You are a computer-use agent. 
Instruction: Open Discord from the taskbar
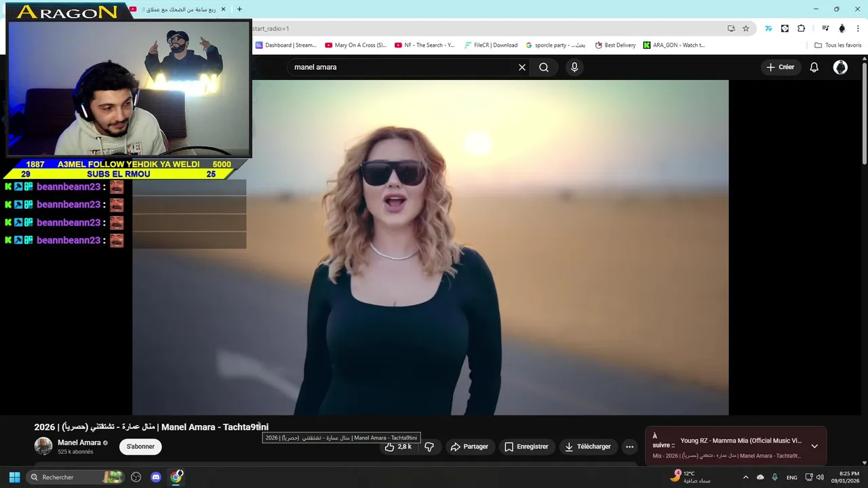(156, 477)
